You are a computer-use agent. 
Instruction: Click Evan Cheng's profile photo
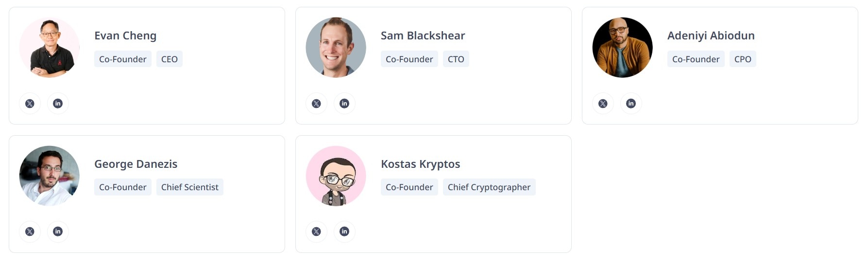[x=50, y=48]
